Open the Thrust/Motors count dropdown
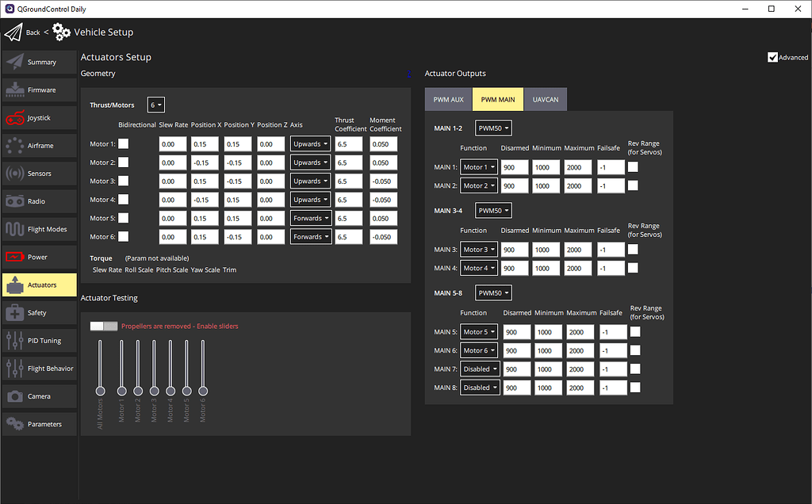The width and height of the screenshot is (812, 504). click(x=155, y=104)
